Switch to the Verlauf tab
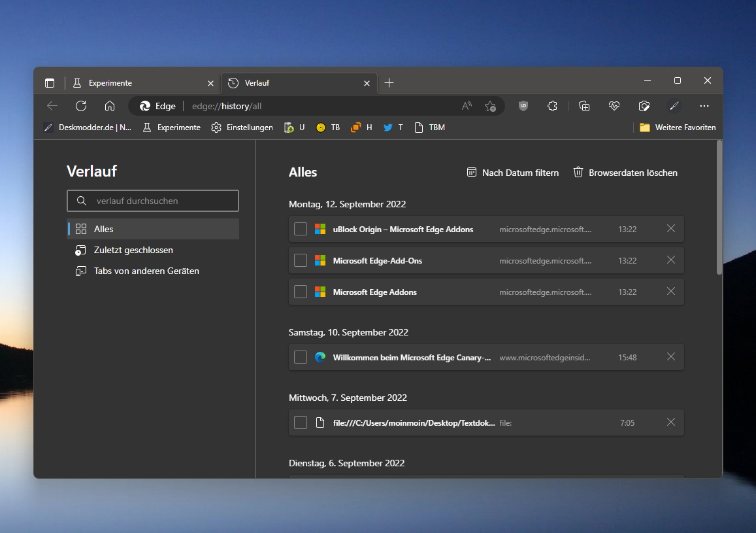This screenshot has width=756, height=533. coord(299,83)
